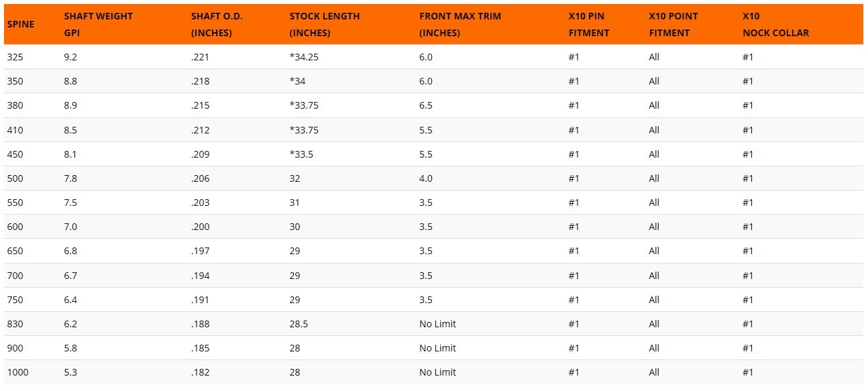Click the STOCK LENGTH (INCHES) header
The image size is (868, 391).
tap(325, 24)
